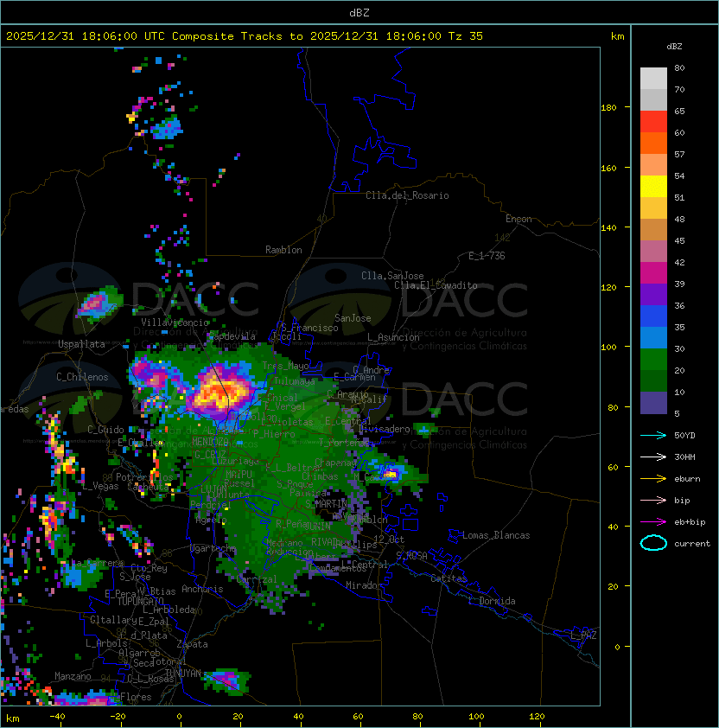The width and height of the screenshot is (719, 728).
Task: Click the 'eburn' legend label
Action: [687, 479]
